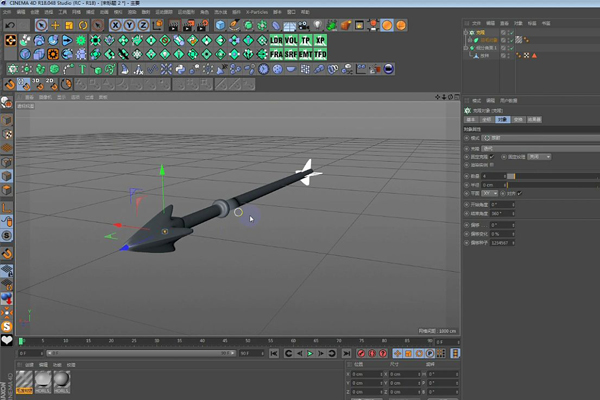600x400 pixels.
Task: Click the Undo arrow icon
Action: click(8, 25)
